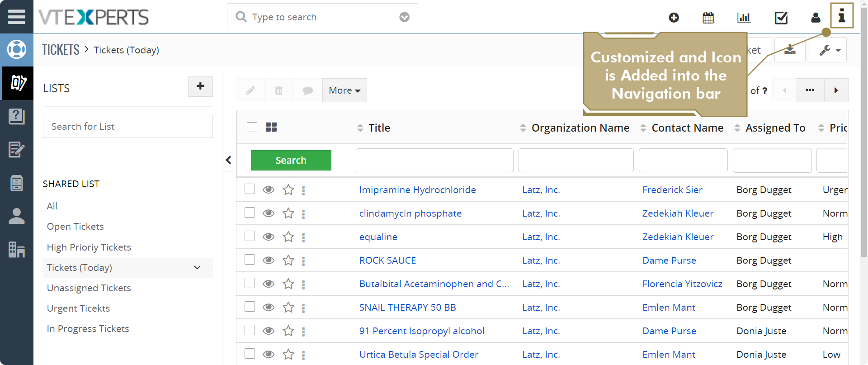868x365 pixels.
Task: Check the ROCK SAUCE row checkbox
Action: click(x=250, y=259)
